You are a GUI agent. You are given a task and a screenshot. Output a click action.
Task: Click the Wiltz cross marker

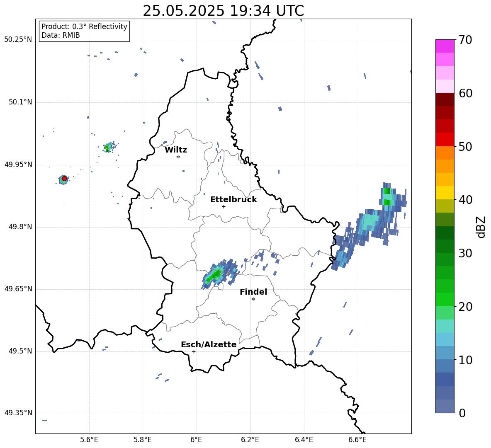point(178,157)
